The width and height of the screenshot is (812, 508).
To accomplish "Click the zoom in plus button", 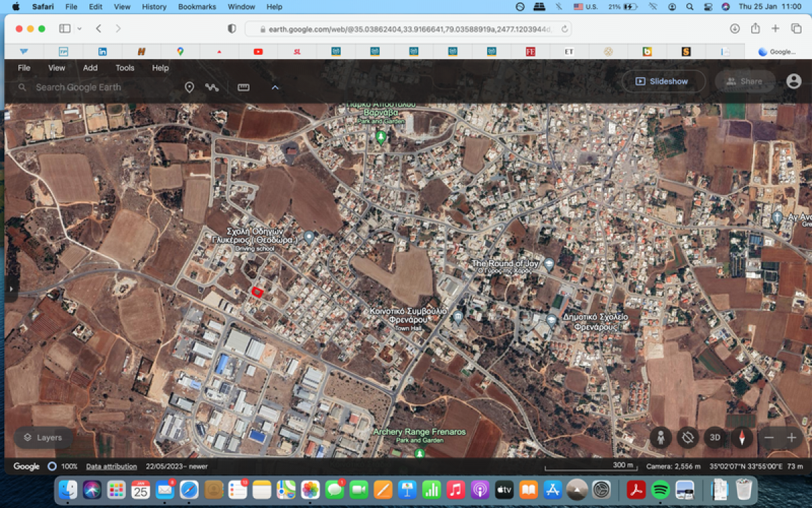I will point(791,438).
